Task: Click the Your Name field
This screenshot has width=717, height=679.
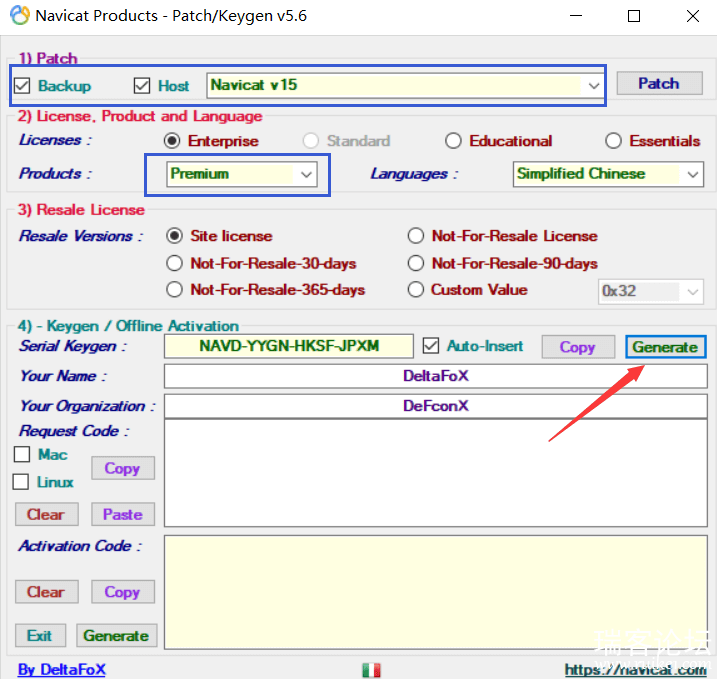Action: [x=435, y=376]
